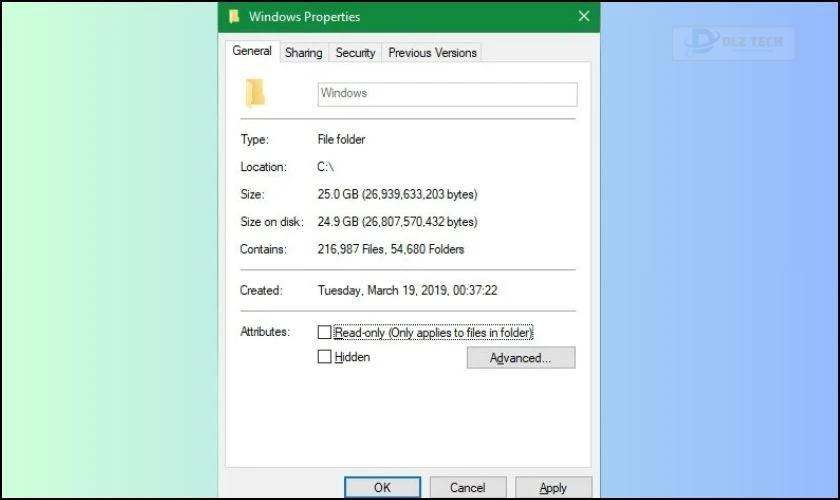Image resolution: width=840 pixels, height=500 pixels.
Task: Enable the Hidden checkbox
Action: [x=324, y=357]
